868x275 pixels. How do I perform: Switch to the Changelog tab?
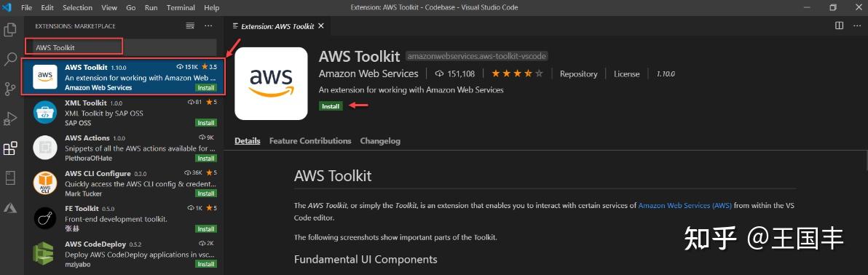(380, 141)
